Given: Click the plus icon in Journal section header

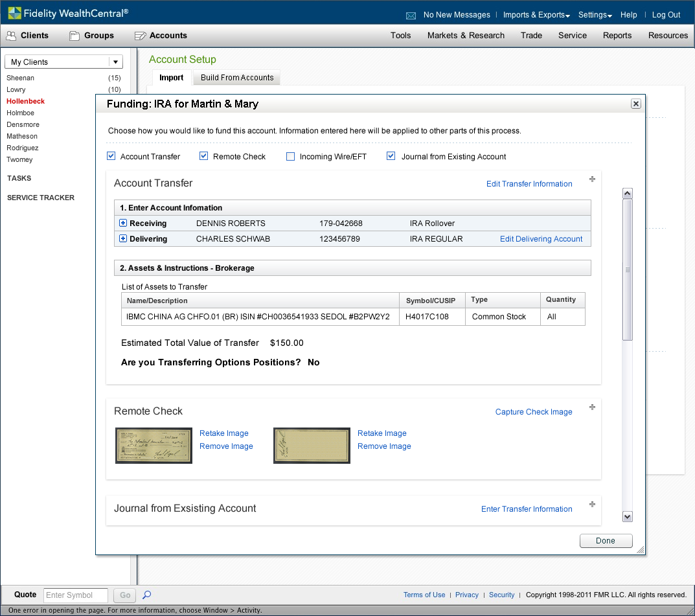Looking at the screenshot, I should tap(592, 505).
